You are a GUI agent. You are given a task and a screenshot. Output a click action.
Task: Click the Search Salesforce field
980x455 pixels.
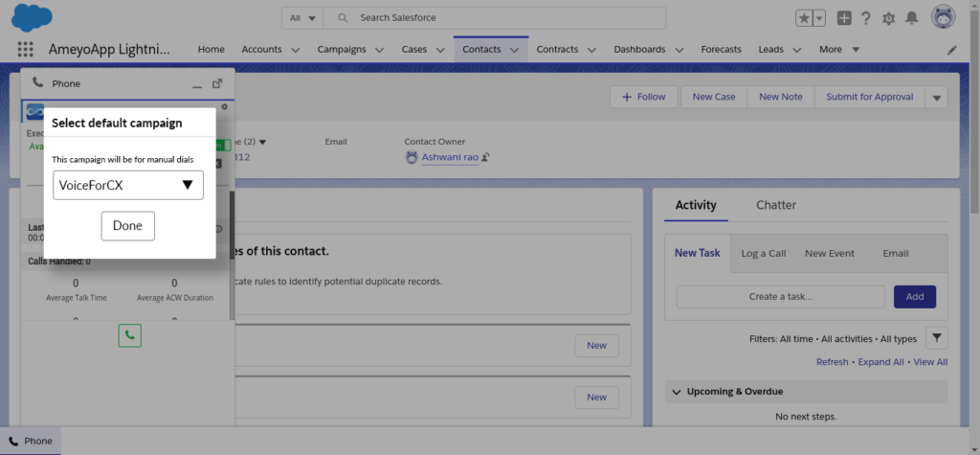click(x=495, y=18)
